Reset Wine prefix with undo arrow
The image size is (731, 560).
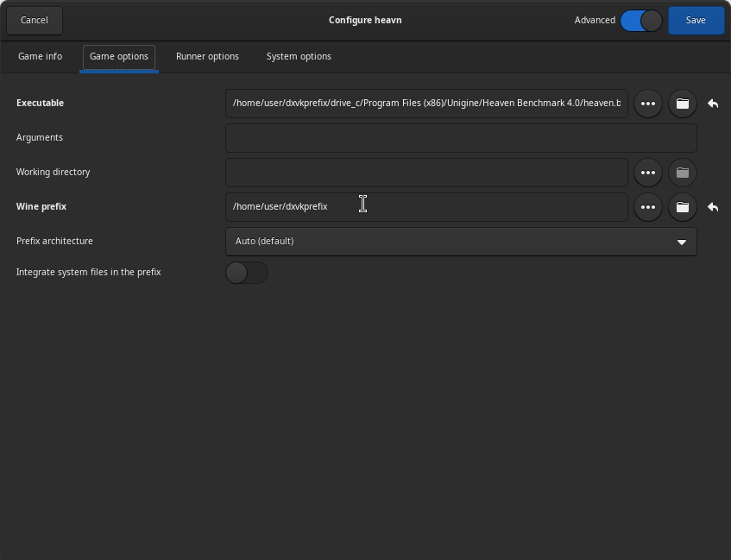click(x=713, y=207)
